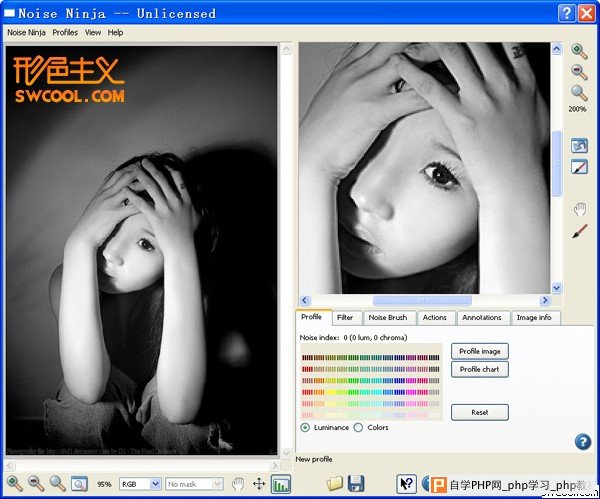Click main image scroll up arrow
The width and height of the screenshot is (600, 499).
point(287,49)
